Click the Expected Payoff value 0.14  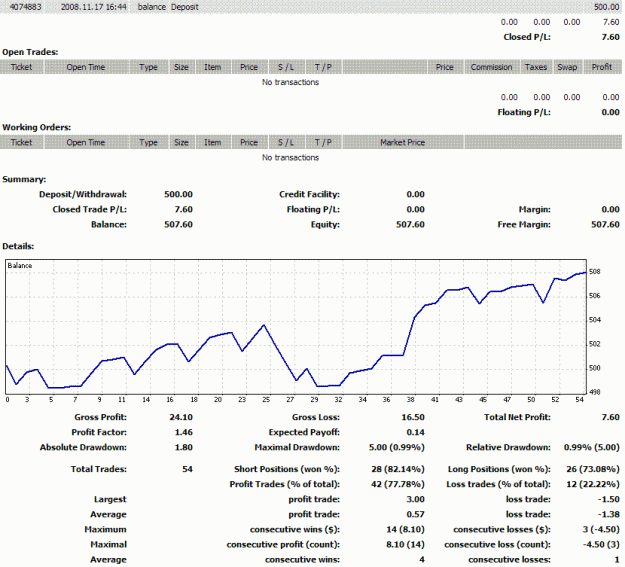(416, 433)
